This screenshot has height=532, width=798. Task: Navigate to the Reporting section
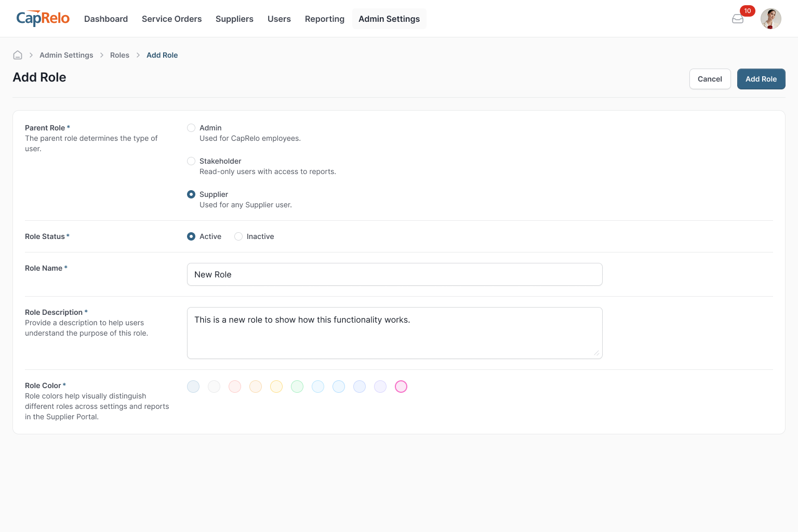(324, 19)
